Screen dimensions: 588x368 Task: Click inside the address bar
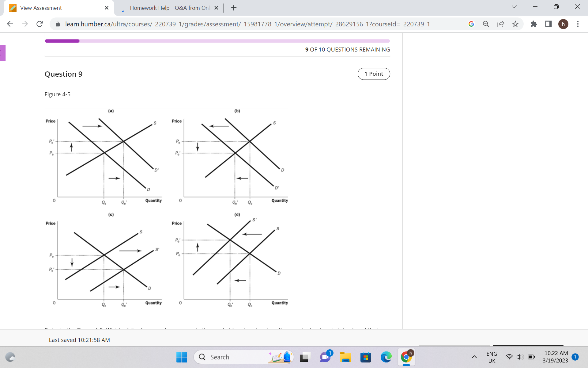[x=245, y=24]
